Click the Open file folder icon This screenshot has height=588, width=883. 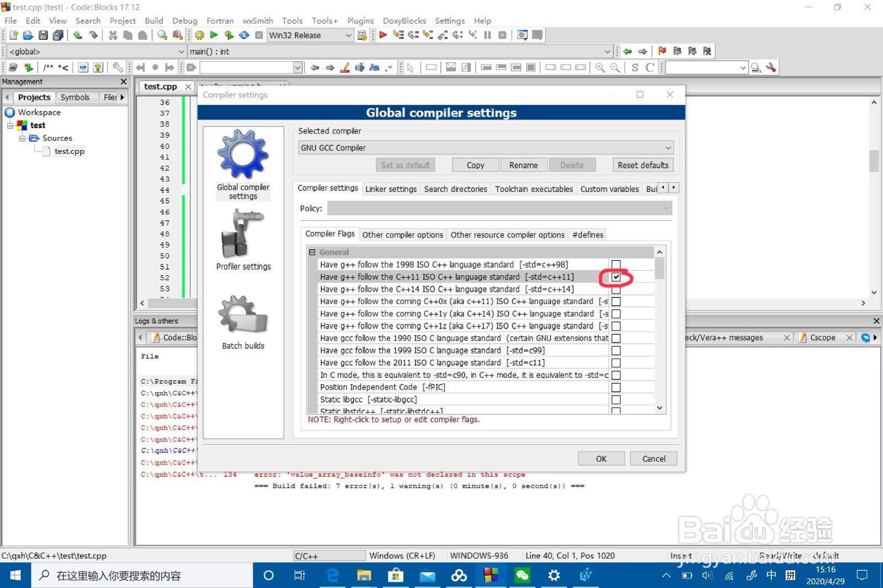pyautogui.click(x=28, y=35)
